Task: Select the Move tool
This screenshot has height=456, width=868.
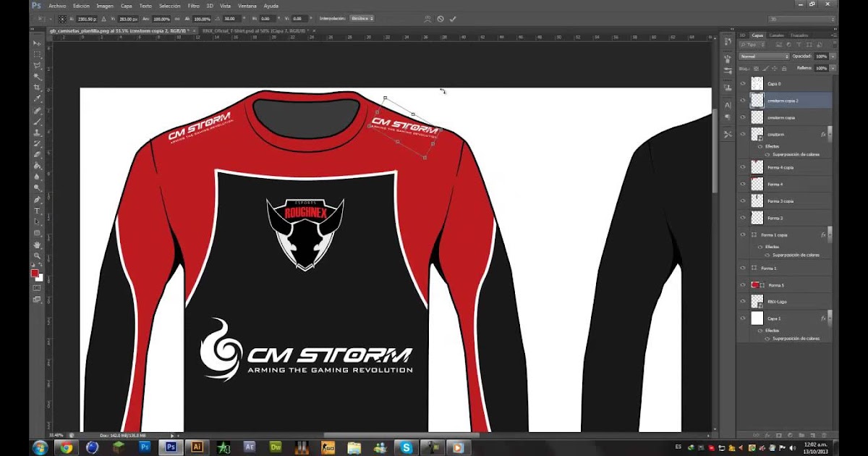Action: coord(38,43)
